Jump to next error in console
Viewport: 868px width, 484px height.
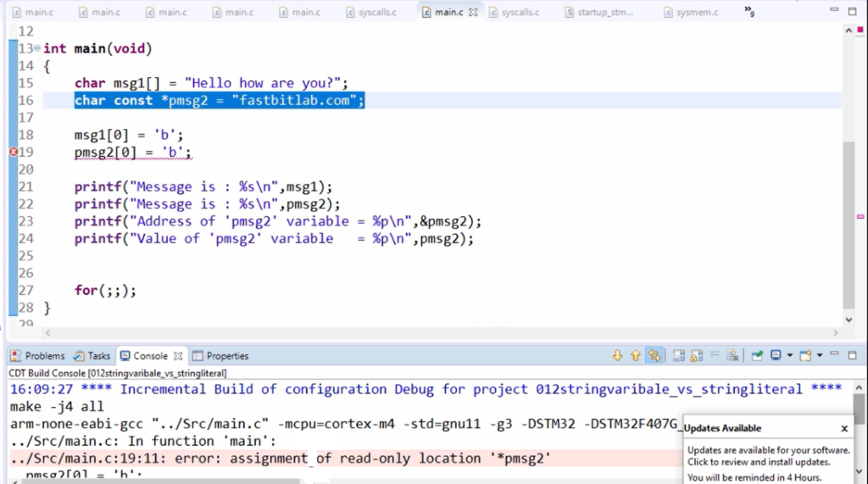pyautogui.click(x=618, y=356)
